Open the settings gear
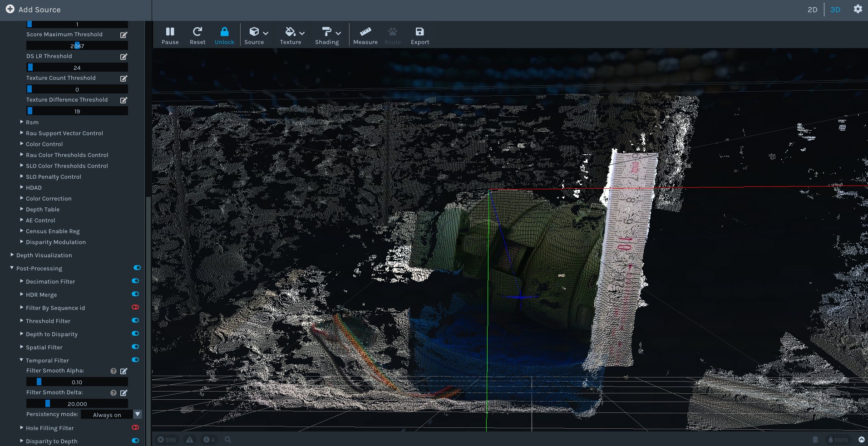This screenshot has width=868, height=446. click(858, 9)
